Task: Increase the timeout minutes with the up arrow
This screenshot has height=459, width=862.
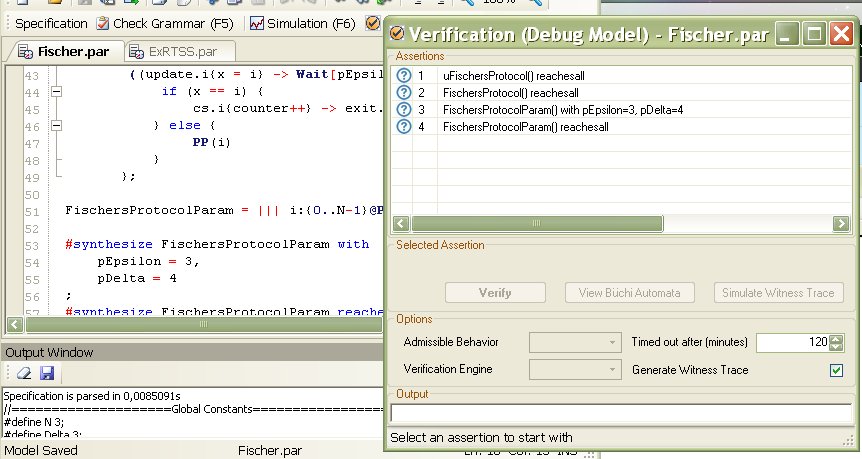Action: pyautogui.click(x=836, y=339)
